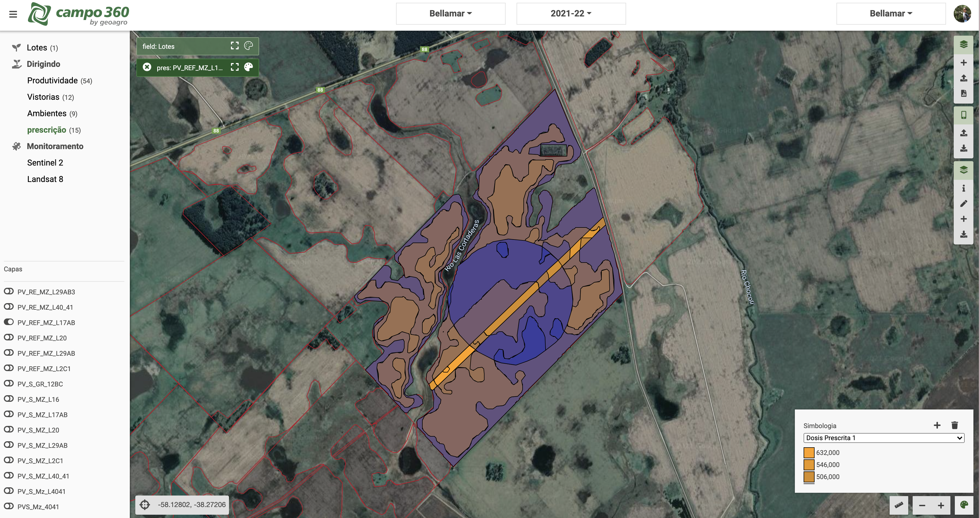
Task: Zoom out the map with minus button
Action: [922, 505]
